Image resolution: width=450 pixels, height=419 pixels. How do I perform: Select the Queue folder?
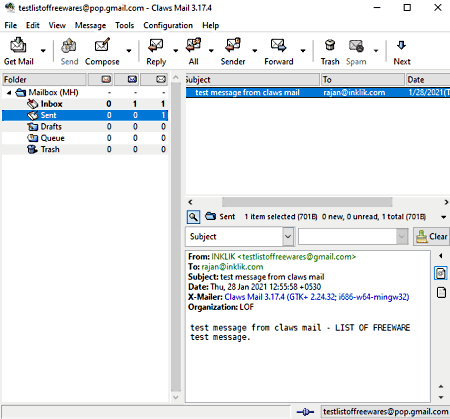[85, 138]
